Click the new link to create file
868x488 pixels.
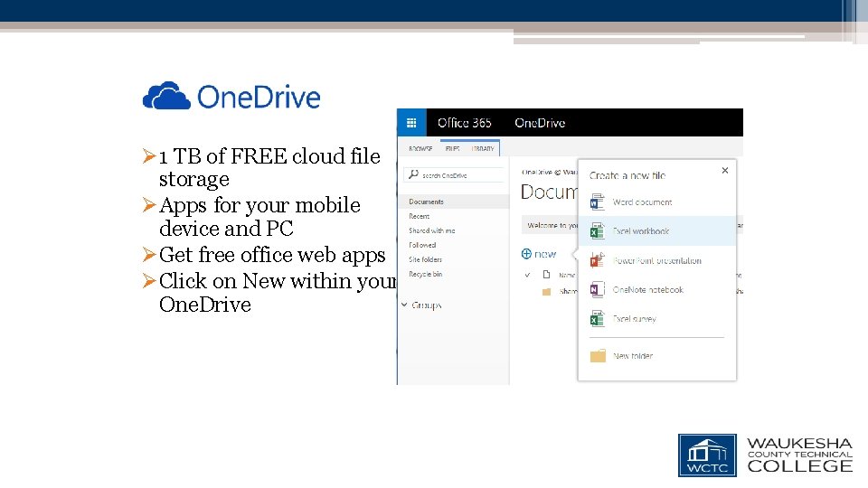pyautogui.click(x=545, y=254)
